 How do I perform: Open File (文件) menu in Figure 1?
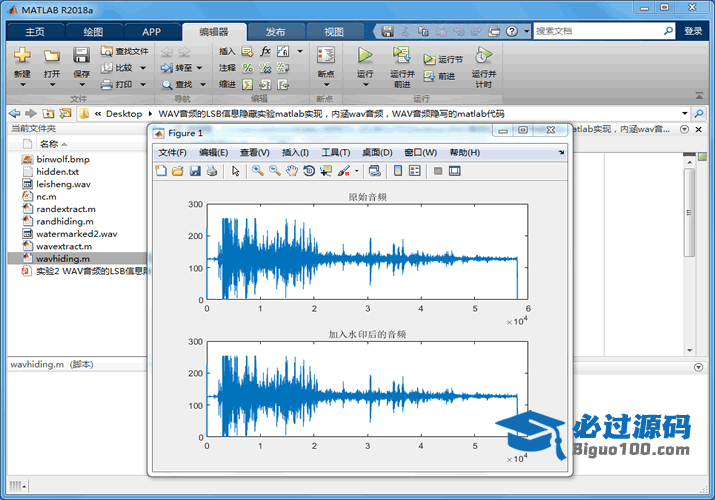(x=172, y=153)
